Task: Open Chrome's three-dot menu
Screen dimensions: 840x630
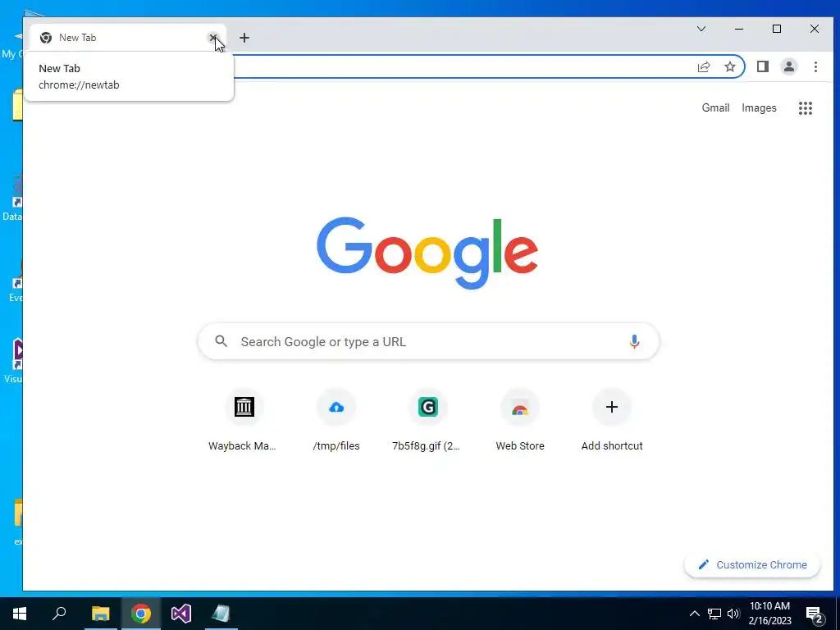Action: pyautogui.click(x=815, y=66)
